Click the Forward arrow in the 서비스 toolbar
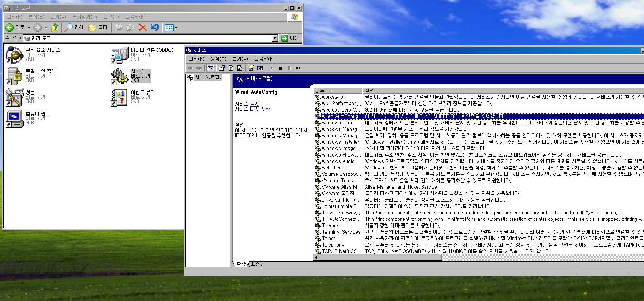Viewport: 644px width, 301px height. tap(199, 68)
